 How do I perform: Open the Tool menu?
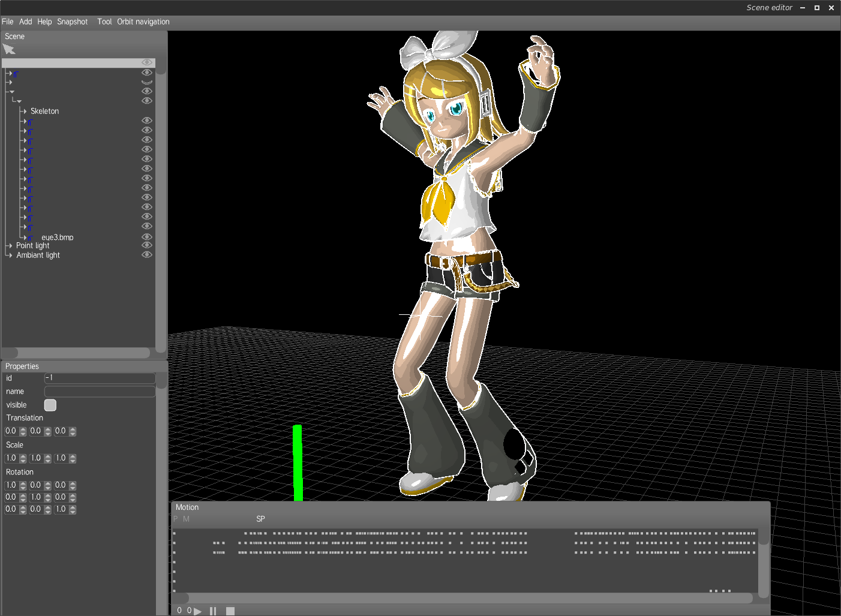(104, 22)
